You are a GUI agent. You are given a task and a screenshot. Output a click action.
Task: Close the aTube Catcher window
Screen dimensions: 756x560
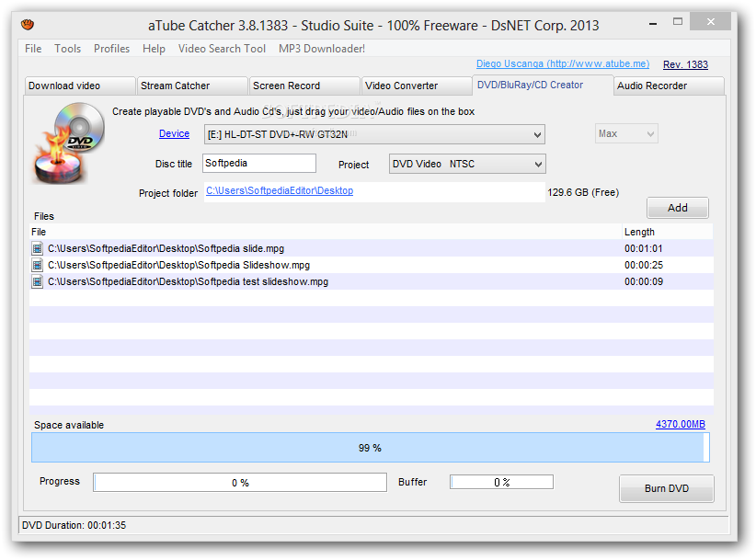coord(710,21)
